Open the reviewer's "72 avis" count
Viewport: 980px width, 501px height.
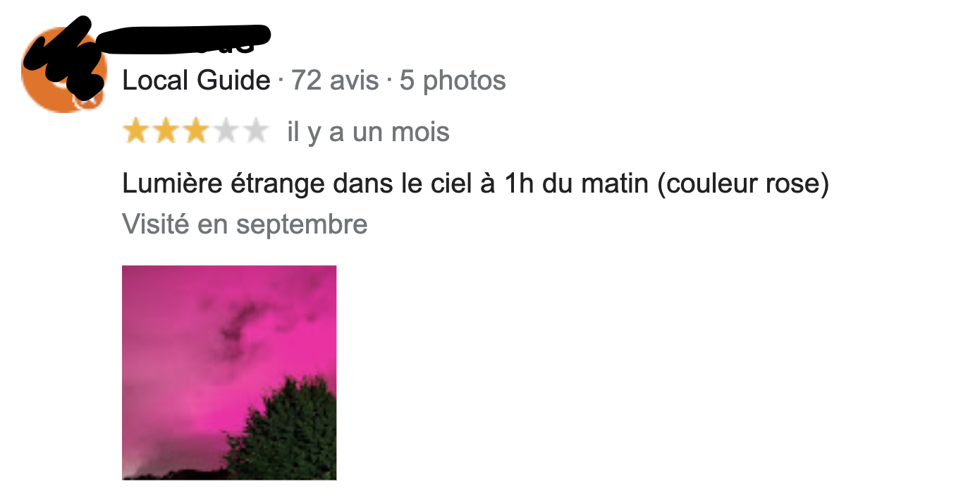pos(335,80)
